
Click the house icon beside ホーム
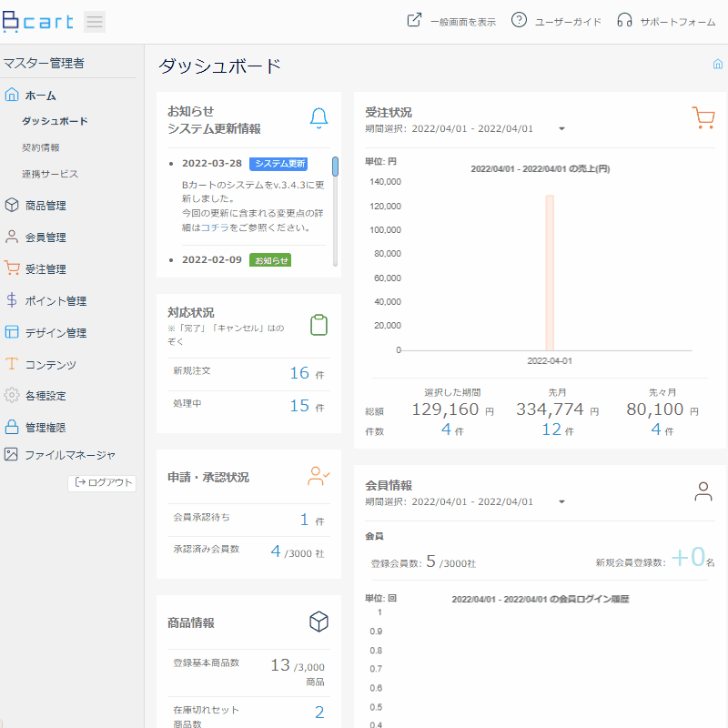(12, 95)
